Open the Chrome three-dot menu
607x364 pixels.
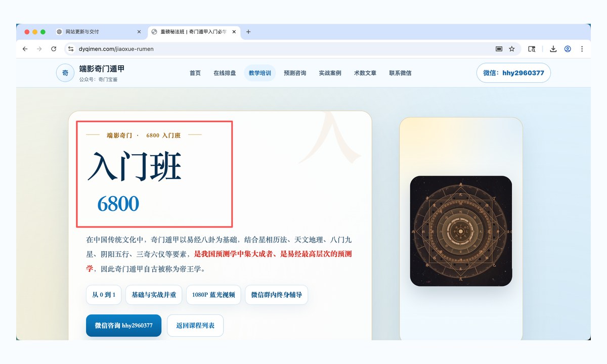[x=582, y=49]
